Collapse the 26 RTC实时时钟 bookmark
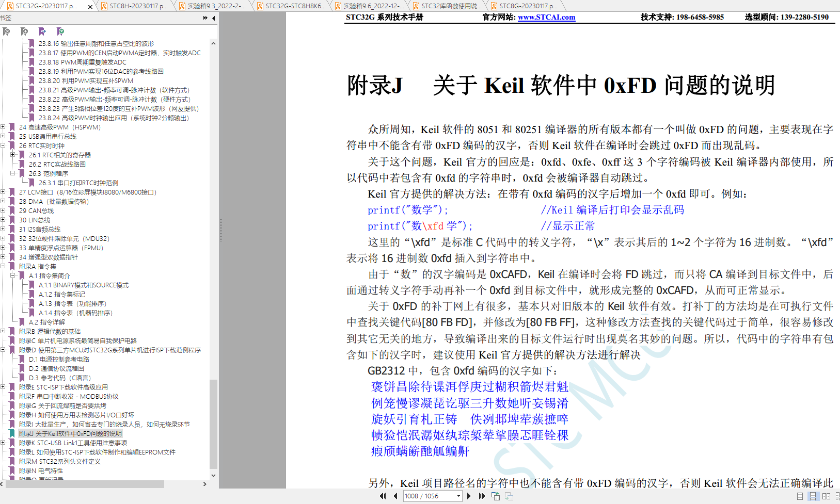840x504 pixels. [3, 145]
